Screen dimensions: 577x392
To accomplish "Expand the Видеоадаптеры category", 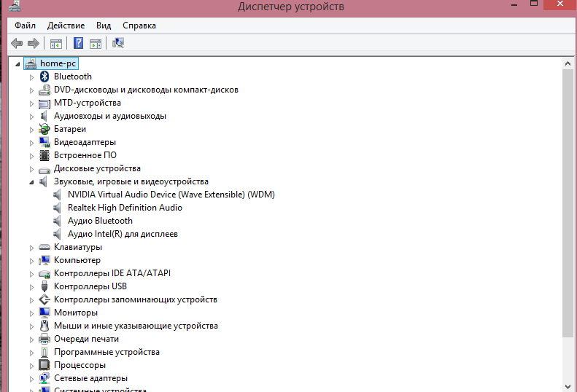I will coord(31,142).
